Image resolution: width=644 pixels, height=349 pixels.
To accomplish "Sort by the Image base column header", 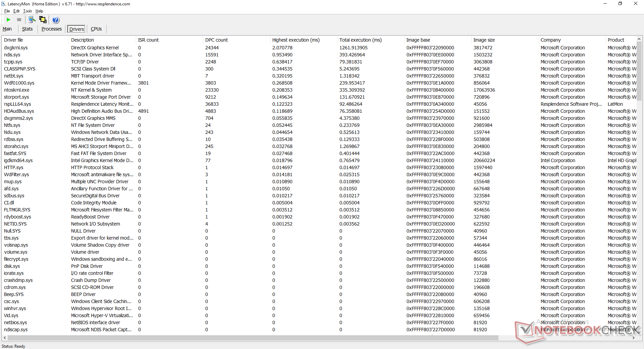I will [438, 40].
